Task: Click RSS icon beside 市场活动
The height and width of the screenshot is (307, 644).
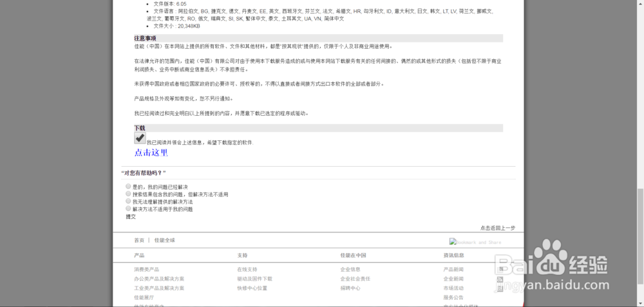Action: coord(500,289)
